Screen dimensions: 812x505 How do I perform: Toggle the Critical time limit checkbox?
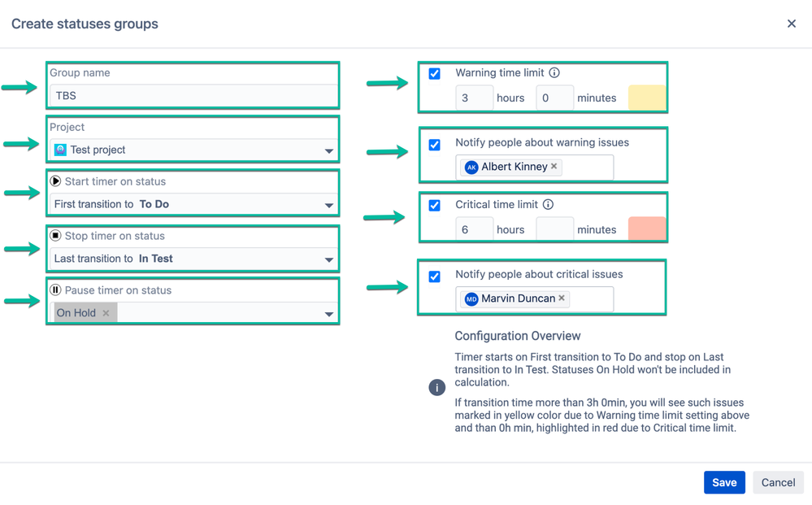[434, 204]
